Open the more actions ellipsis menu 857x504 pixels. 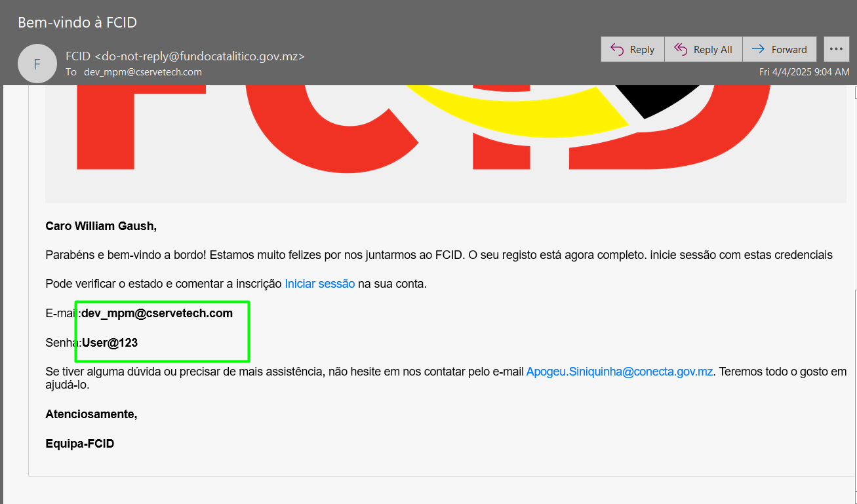836,49
